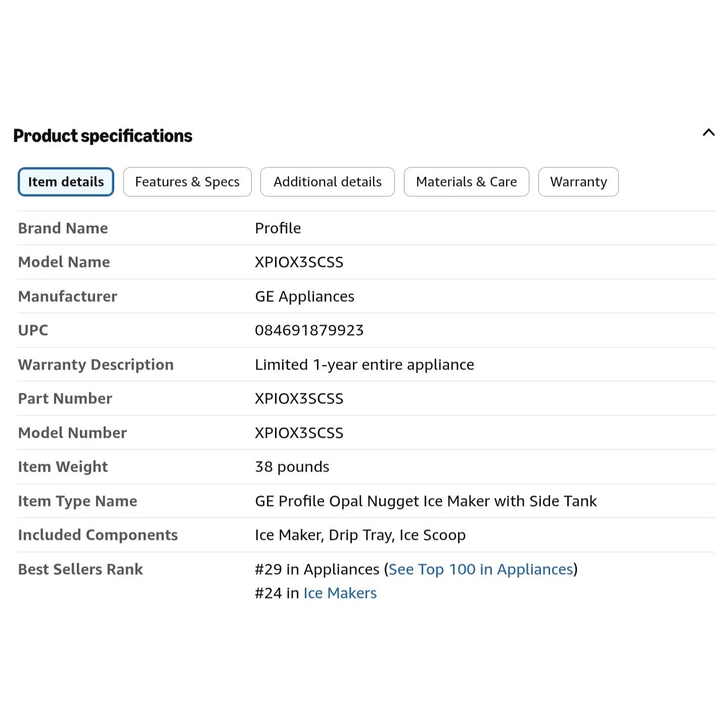
Task: Select XPIOX3SCSS in Model Number row
Action: (299, 433)
